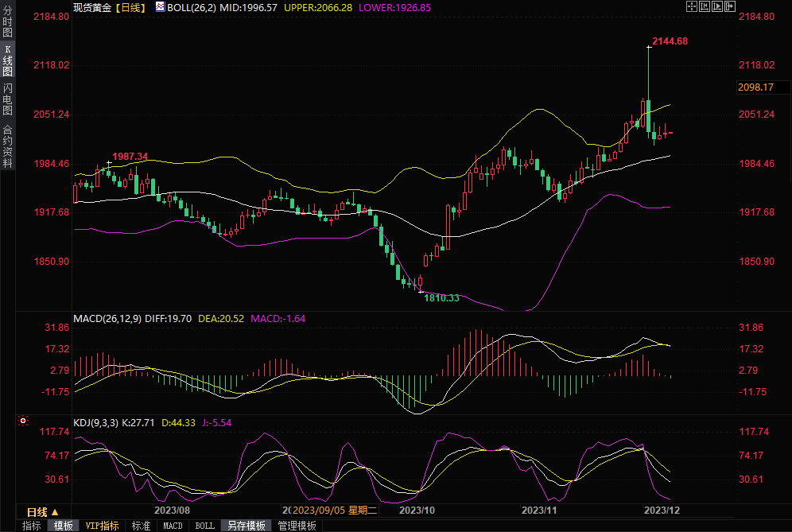Open the VIP指标 tab
The width and height of the screenshot is (792, 532).
point(102,526)
